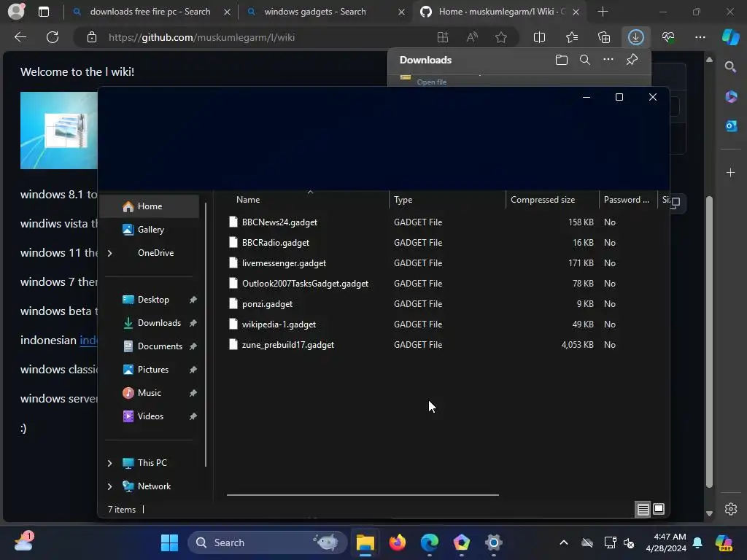Refresh the GitHub wiki page

point(53,37)
